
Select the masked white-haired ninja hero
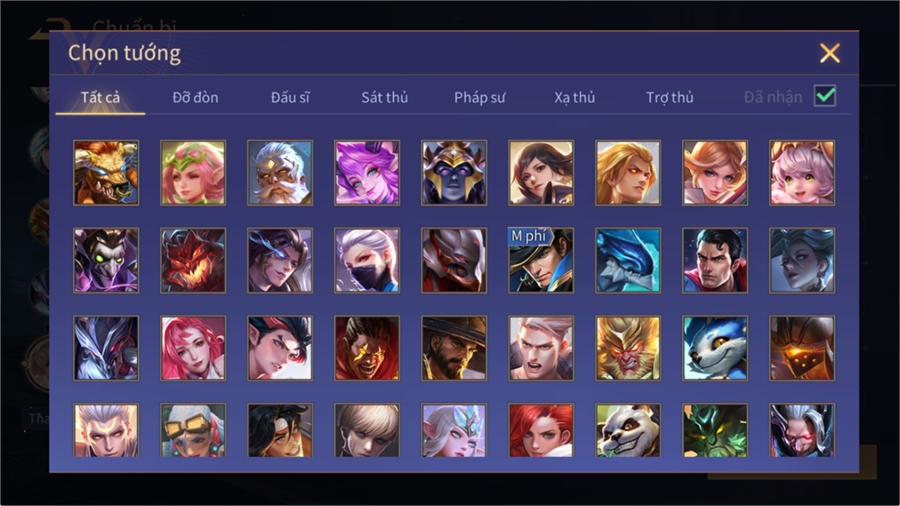(367, 260)
